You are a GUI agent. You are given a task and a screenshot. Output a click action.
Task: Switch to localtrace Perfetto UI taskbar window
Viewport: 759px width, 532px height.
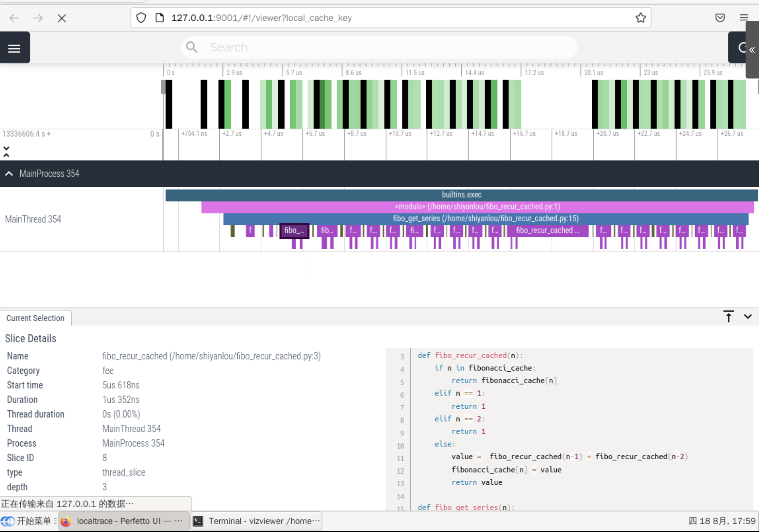coord(124,521)
